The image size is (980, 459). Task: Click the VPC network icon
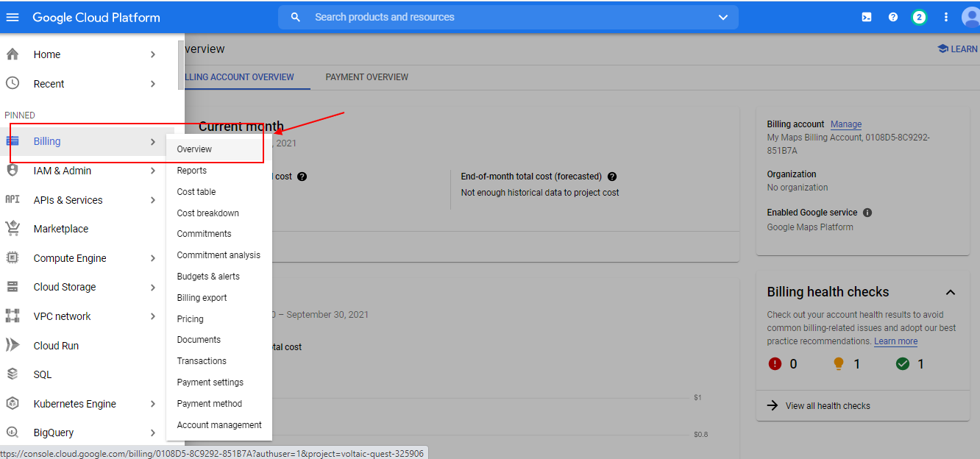click(13, 316)
